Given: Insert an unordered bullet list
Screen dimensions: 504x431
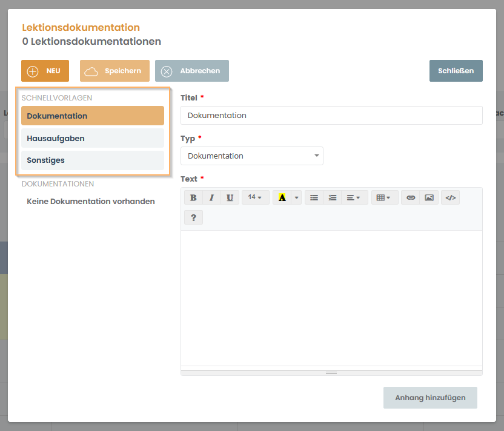Looking at the screenshot, I should (x=314, y=197).
